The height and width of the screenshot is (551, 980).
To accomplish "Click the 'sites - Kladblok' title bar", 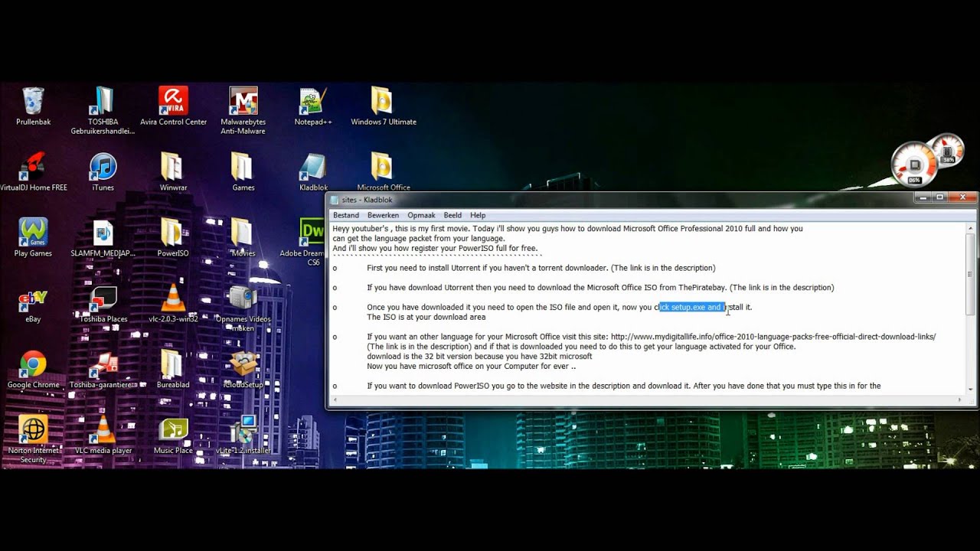I will [x=620, y=200].
